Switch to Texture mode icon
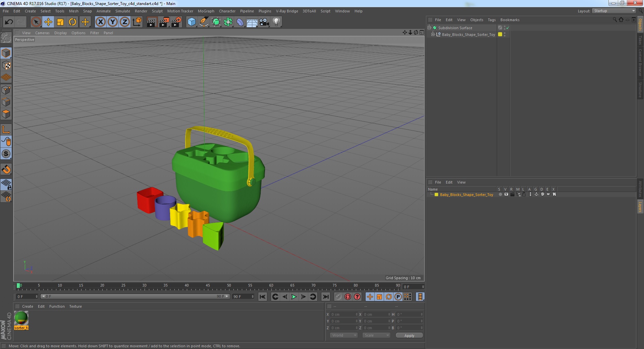644x349 pixels. tap(6, 65)
